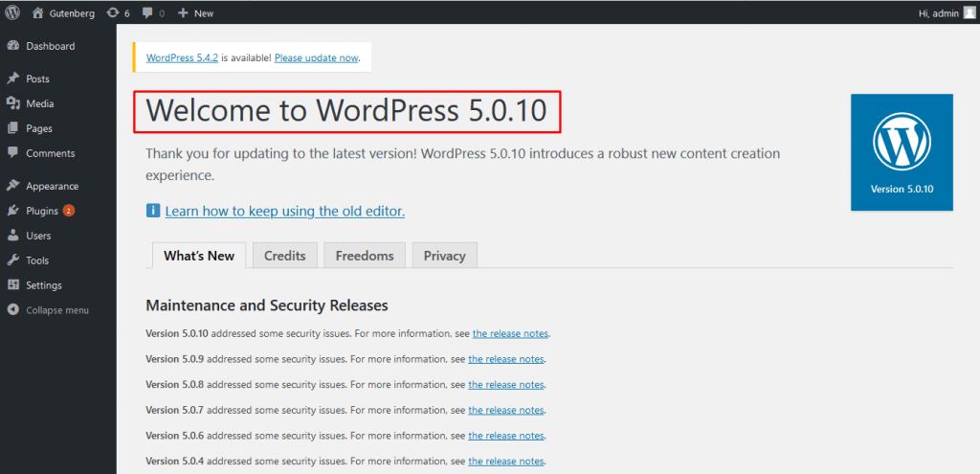Image resolution: width=980 pixels, height=474 pixels.
Task: Click the Pages icon in sidebar
Action: 13,128
